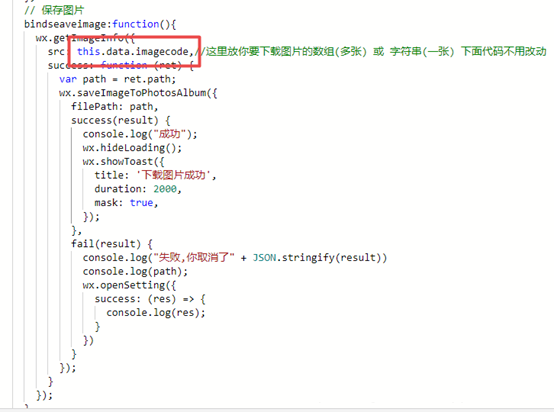The width and height of the screenshot is (554, 412).
Task: Click the success(result) handler line
Action: [121, 120]
